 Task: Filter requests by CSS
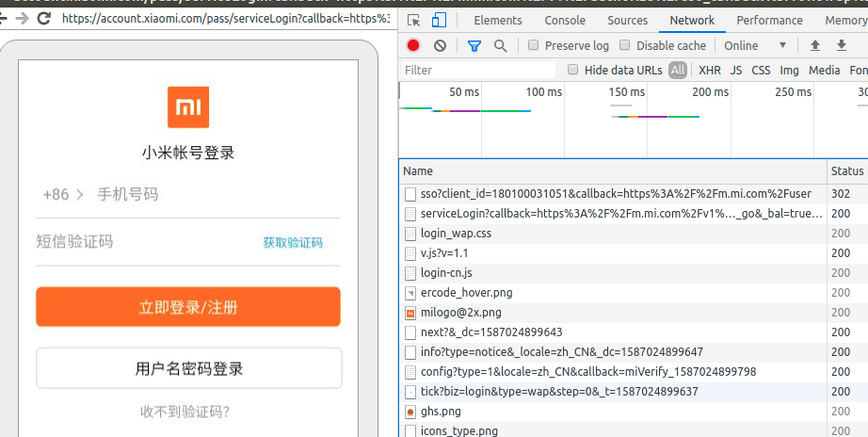pos(761,71)
